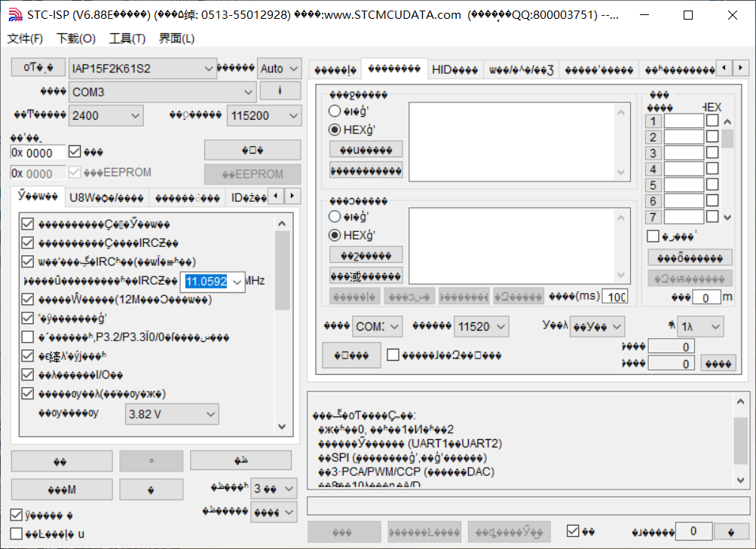Click the number 2 row button
The height and width of the screenshot is (549, 756).
653,137
